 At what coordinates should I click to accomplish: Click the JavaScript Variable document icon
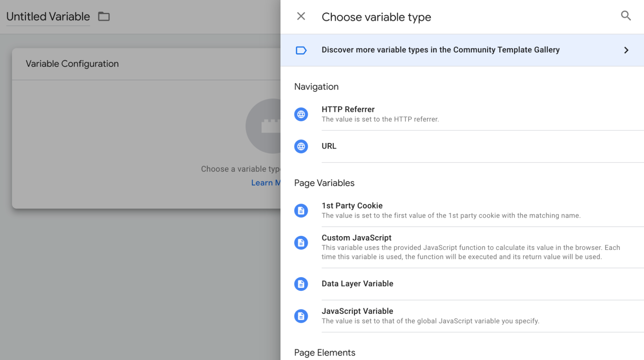[x=301, y=316]
